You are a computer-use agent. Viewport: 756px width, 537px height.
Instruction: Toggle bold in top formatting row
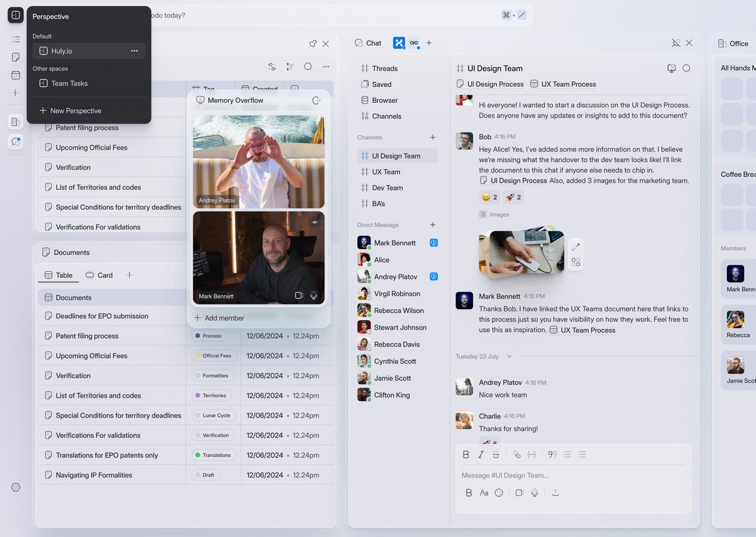coord(466,454)
